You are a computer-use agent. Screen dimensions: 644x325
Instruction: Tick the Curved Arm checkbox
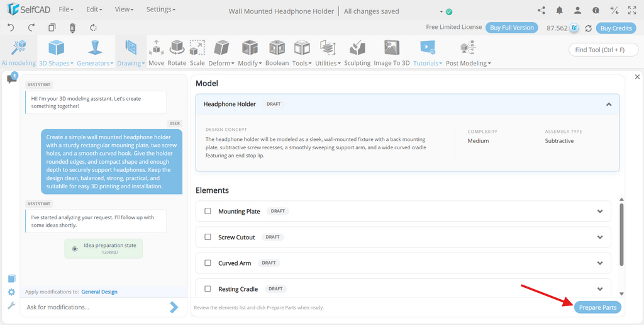(x=208, y=263)
